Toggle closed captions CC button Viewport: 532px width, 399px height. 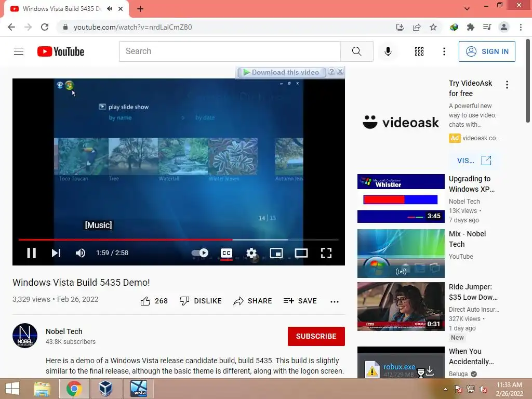click(227, 253)
